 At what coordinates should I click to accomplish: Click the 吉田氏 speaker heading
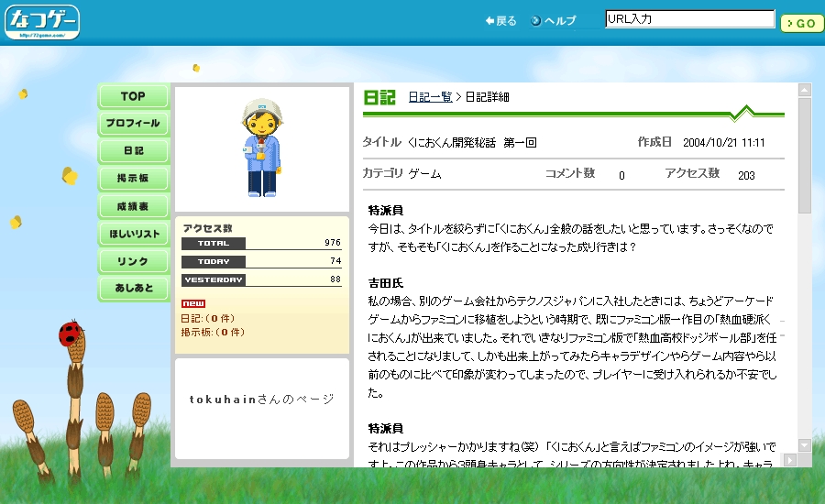click(x=386, y=283)
